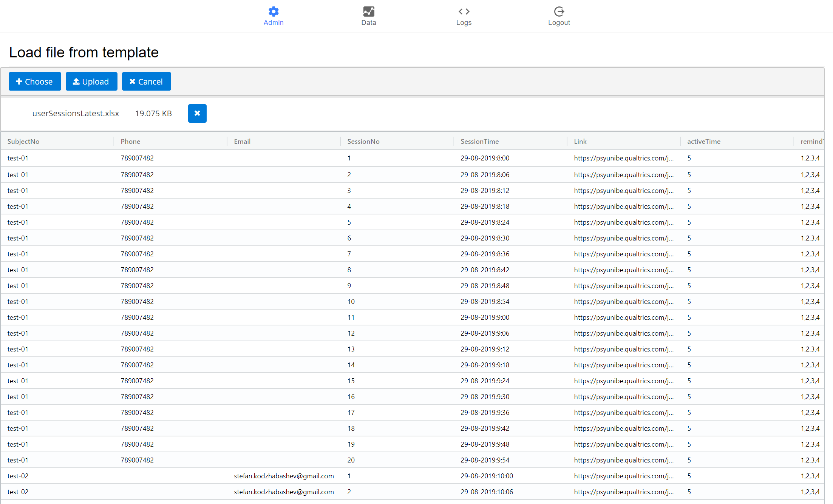Click the Cancel button
Viewport: 833px width, 504px height.
coord(147,82)
